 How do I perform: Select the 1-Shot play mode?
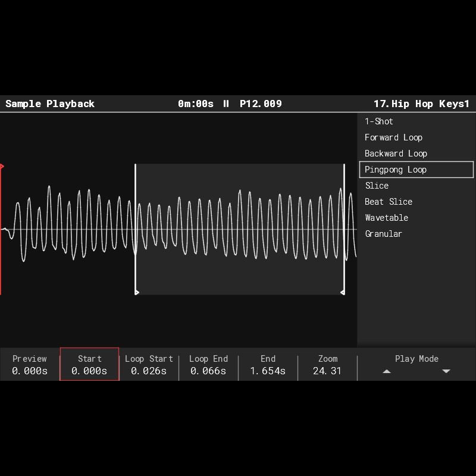(416, 121)
